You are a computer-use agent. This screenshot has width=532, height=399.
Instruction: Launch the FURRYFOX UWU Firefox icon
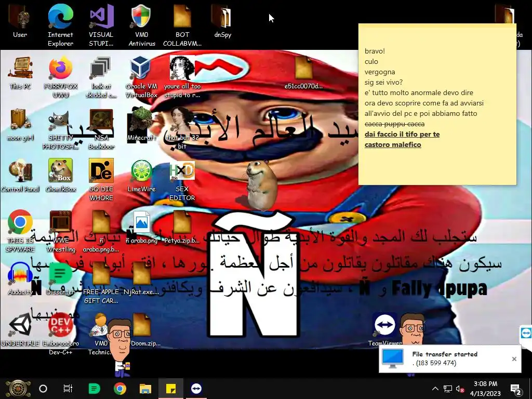[60, 69]
